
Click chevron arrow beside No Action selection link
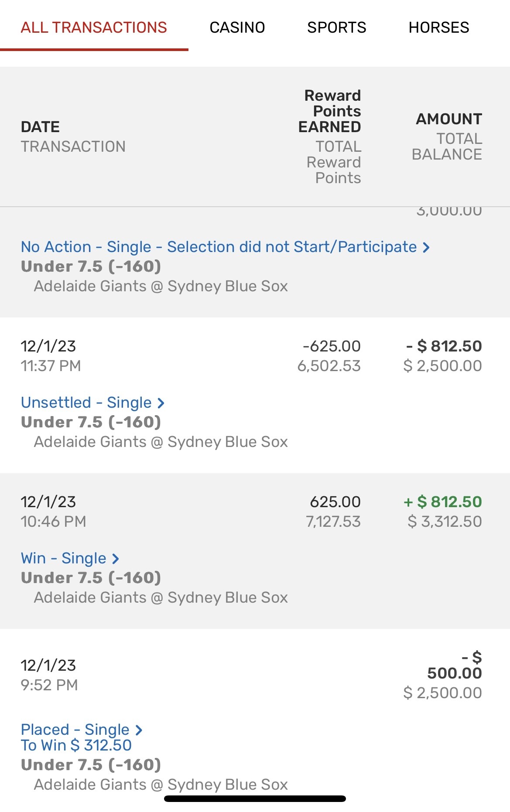[x=426, y=247]
